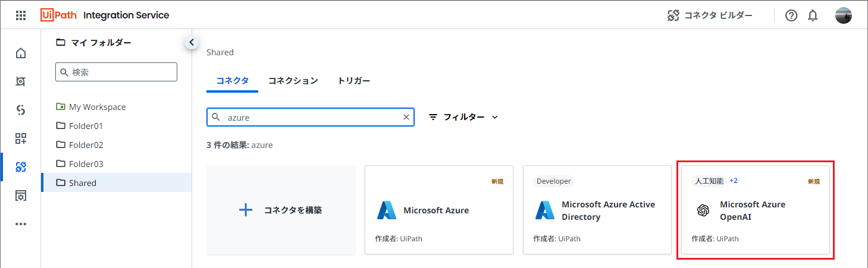Image resolution: width=868 pixels, height=268 pixels.
Task: Click the マイ フォルダー heading
Action: pos(101,42)
